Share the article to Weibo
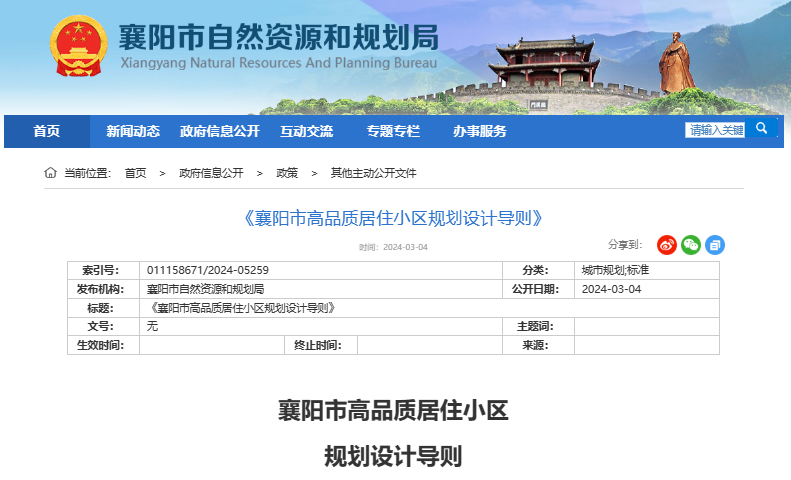 pos(667,245)
